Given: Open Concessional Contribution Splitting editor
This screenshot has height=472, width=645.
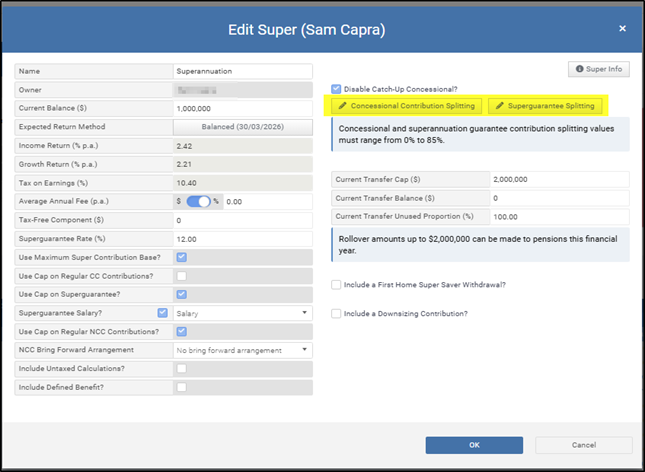Looking at the screenshot, I should (407, 105).
